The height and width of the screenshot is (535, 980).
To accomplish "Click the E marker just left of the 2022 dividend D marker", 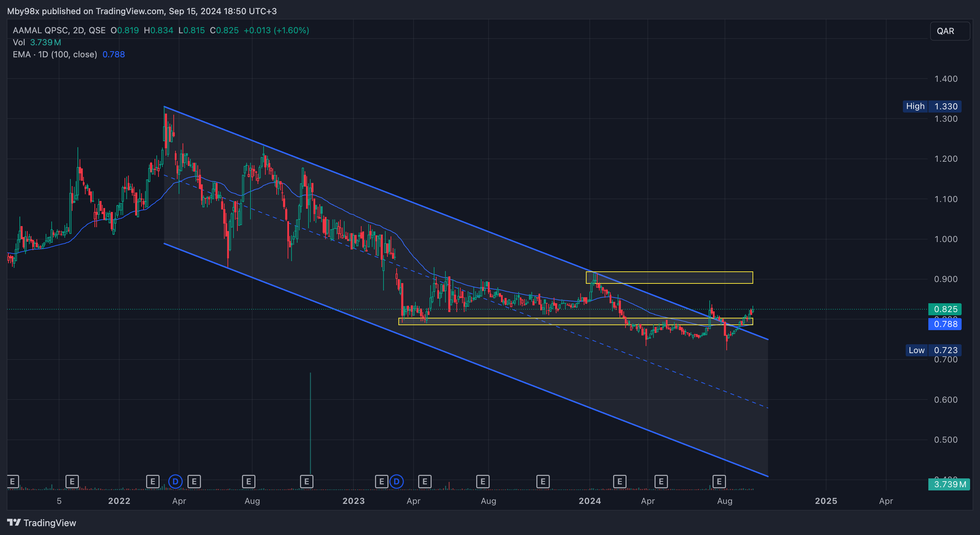I will 152,482.
